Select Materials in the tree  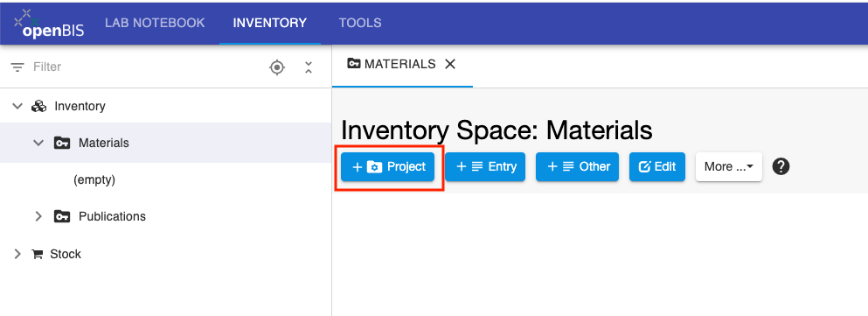[x=103, y=143]
